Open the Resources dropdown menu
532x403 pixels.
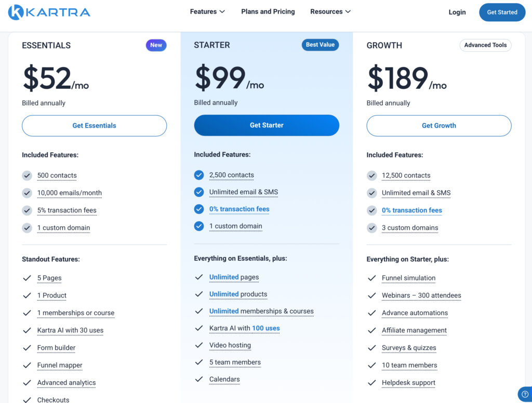coord(330,11)
